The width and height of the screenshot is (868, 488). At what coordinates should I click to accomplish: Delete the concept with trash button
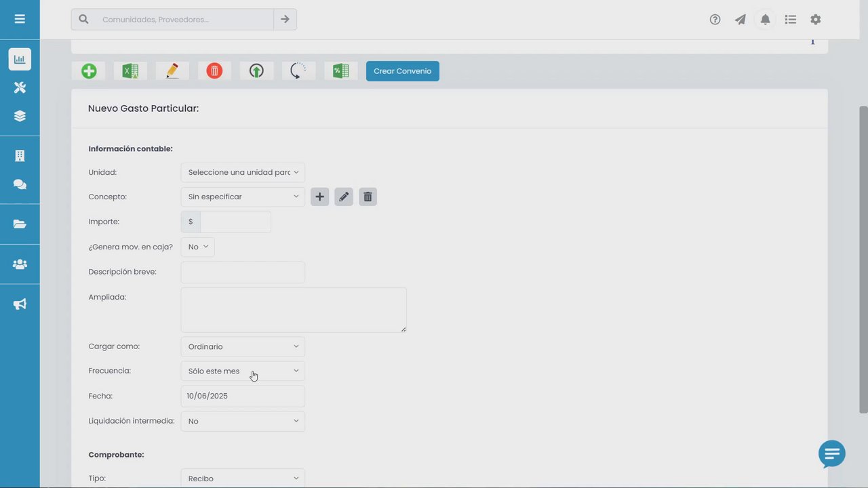(368, 197)
